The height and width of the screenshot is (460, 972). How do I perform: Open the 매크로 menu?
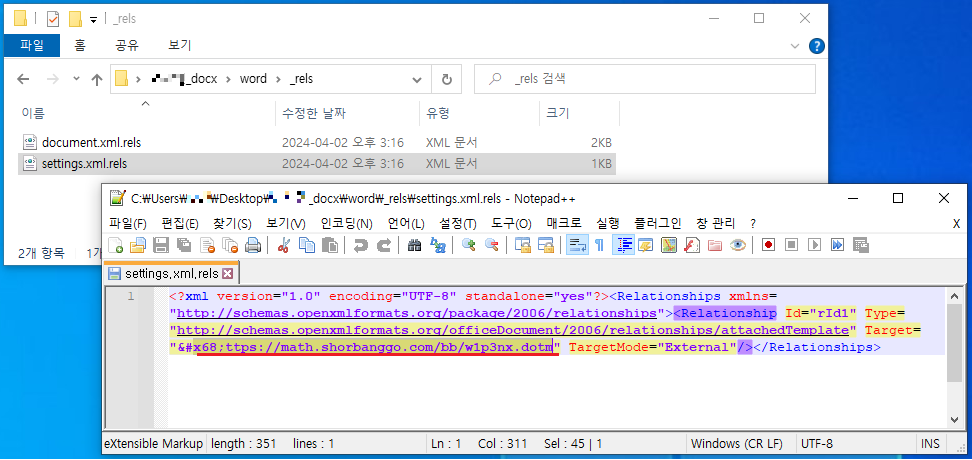pyautogui.click(x=563, y=224)
